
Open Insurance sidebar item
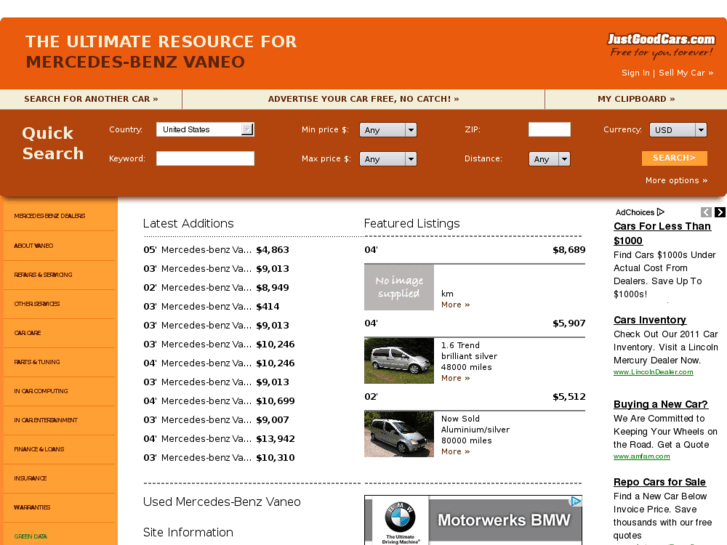[30, 478]
